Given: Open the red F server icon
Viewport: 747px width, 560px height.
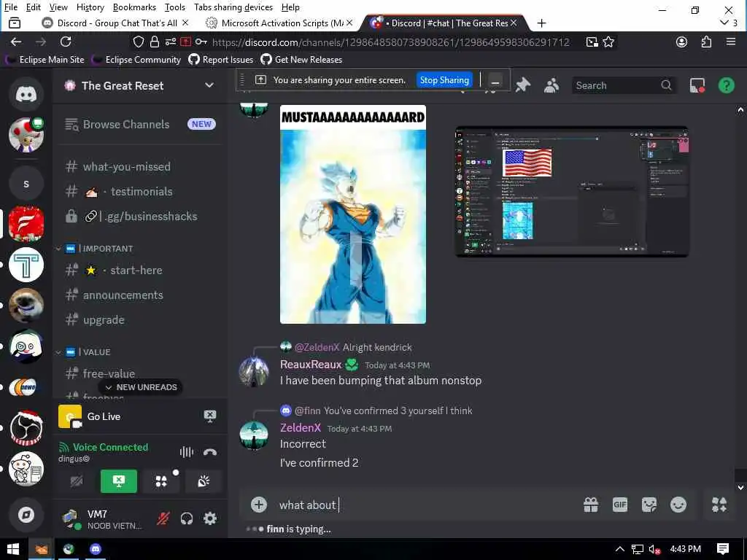Looking at the screenshot, I should pyautogui.click(x=26, y=224).
